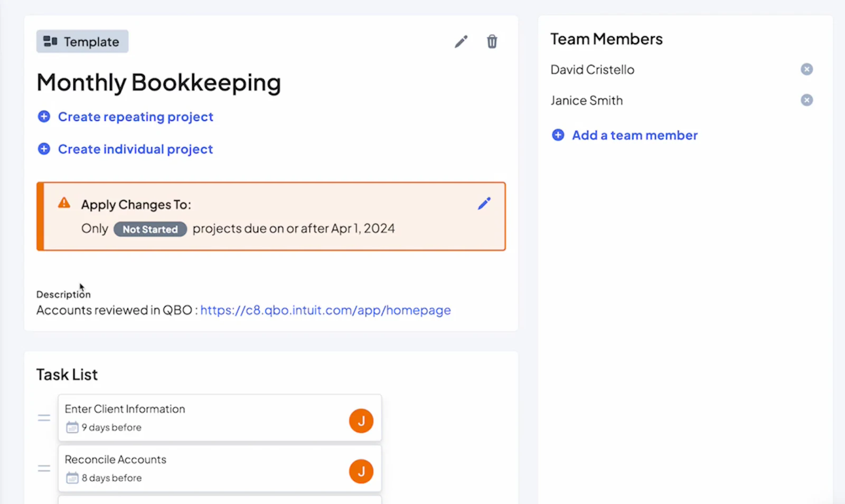Image resolution: width=845 pixels, height=504 pixels.
Task: Click the Task List heading
Action: 67,375
